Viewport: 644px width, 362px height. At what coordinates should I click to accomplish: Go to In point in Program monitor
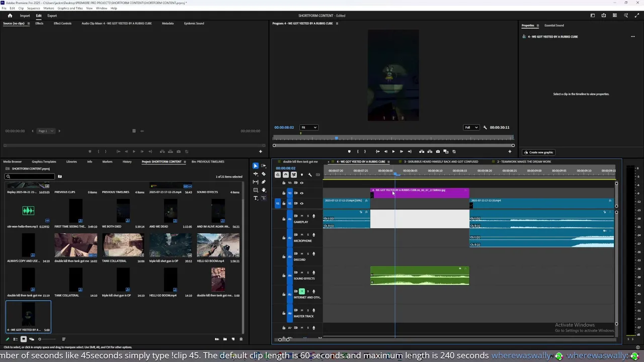(378, 151)
